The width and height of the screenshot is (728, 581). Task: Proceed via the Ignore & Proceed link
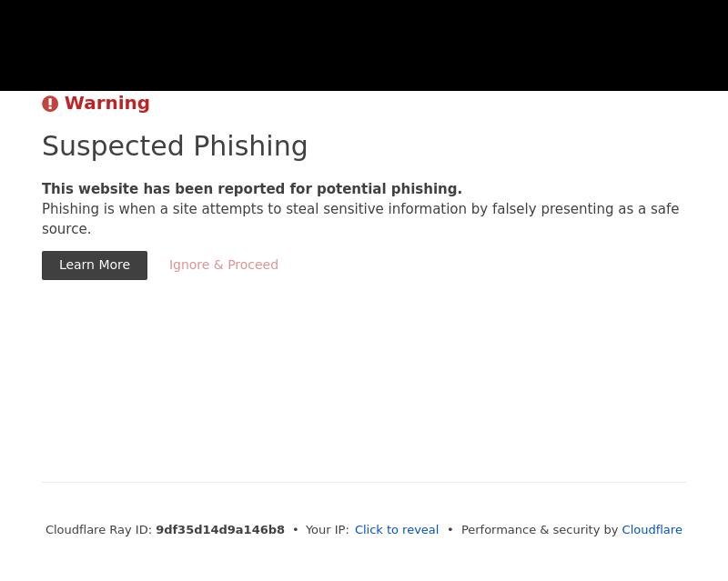click(x=224, y=265)
